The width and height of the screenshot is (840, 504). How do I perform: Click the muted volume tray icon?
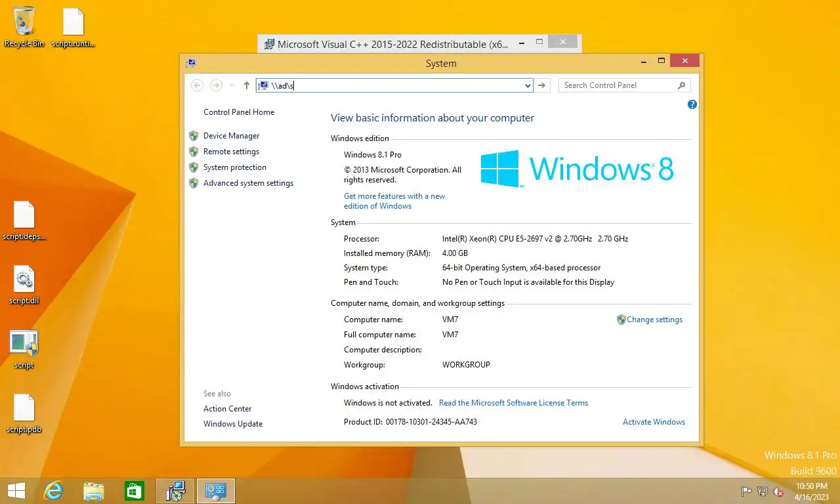[x=778, y=491]
